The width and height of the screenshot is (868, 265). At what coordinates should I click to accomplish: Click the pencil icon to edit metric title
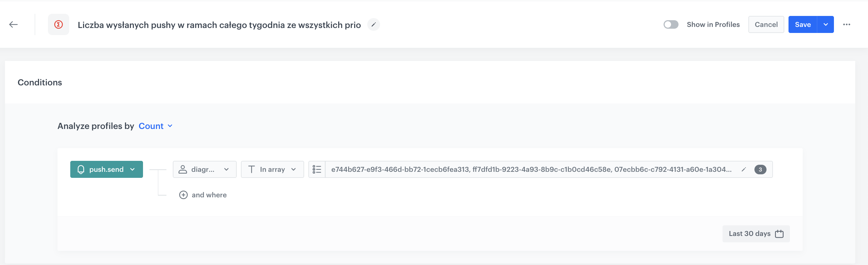(x=373, y=25)
